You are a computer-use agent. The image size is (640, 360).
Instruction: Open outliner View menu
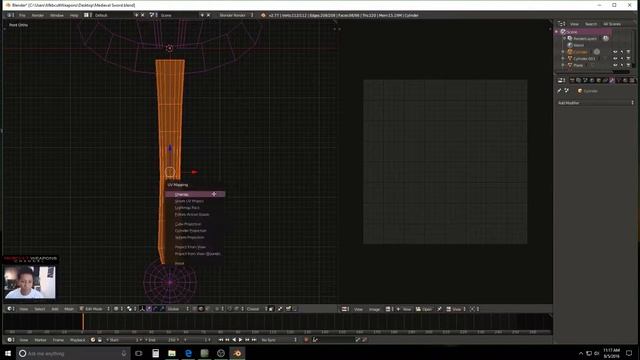[x=574, y=24]
